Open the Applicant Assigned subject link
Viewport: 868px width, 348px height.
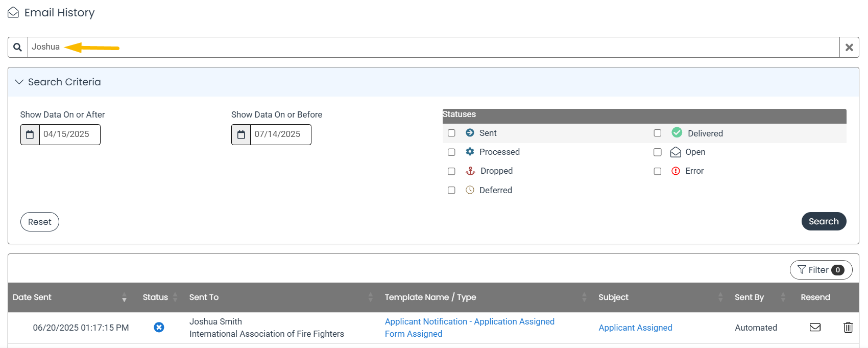pyautogui.click(x=635, y=328)
